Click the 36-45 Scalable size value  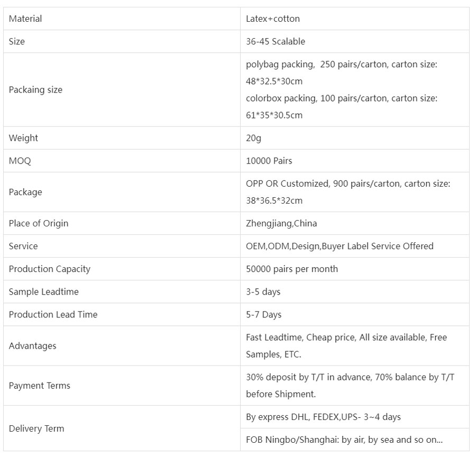tap(276, 41)
